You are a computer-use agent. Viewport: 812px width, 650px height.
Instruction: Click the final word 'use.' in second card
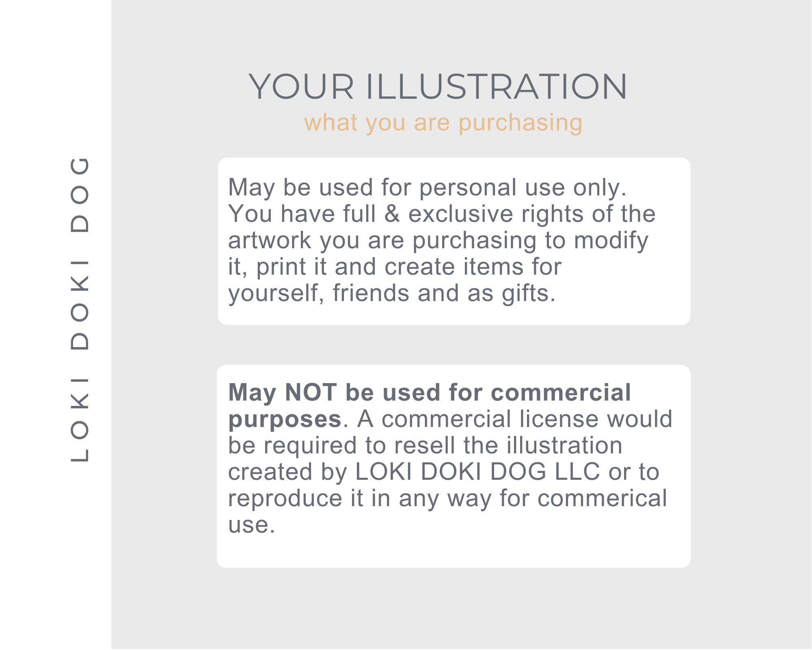coord(252,525)
